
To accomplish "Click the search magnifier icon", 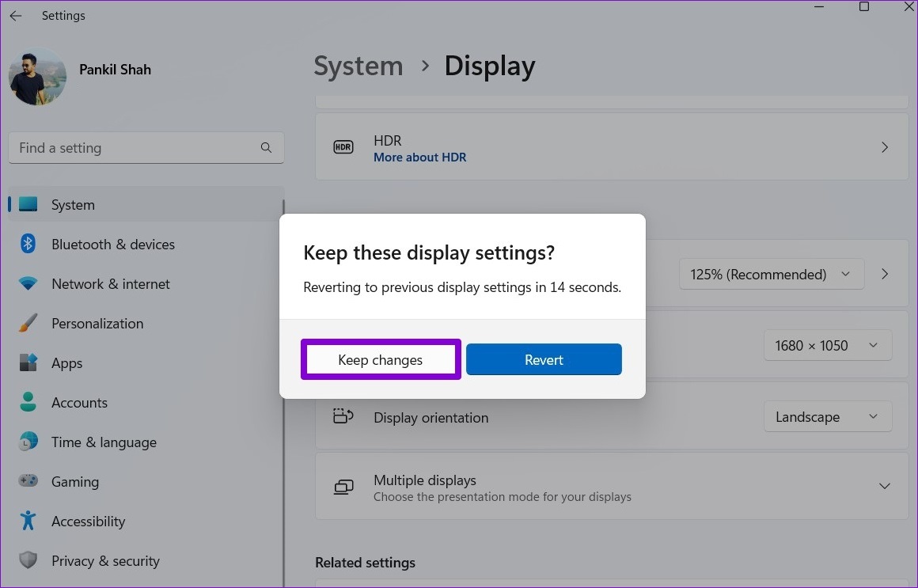I will coord(266,148).
